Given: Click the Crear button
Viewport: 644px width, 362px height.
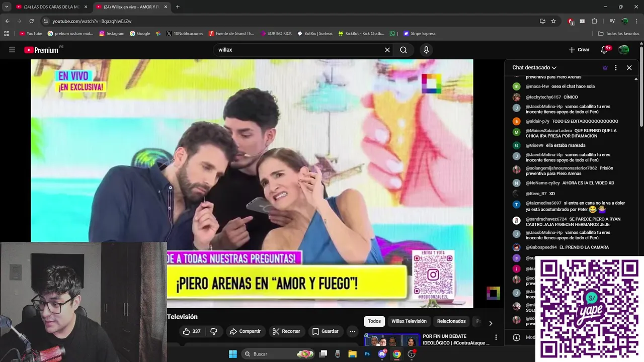Looking at the screenshot, I should (579, 50).
